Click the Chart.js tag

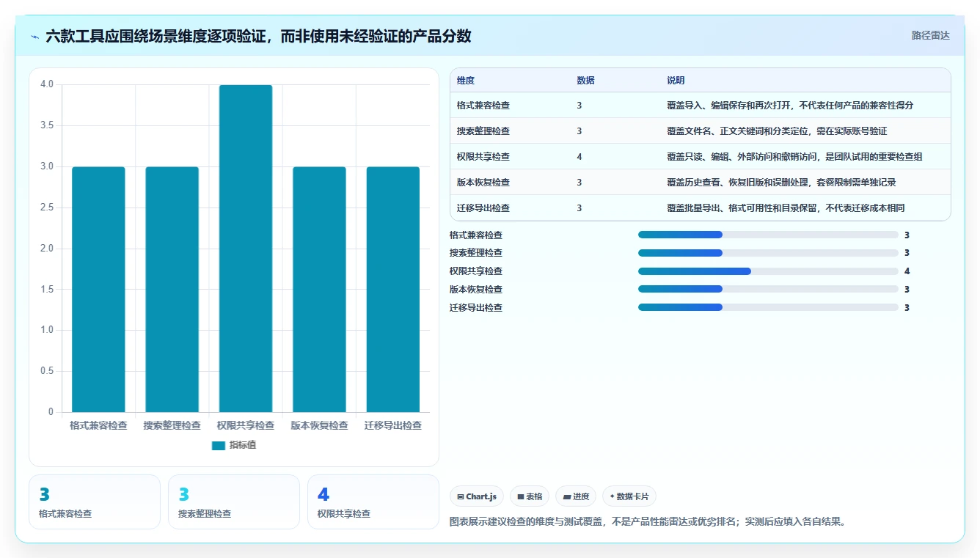[x=477, y=496]
